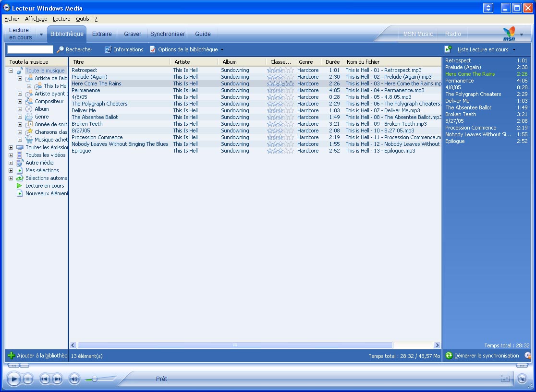Open Options de la bibliothèque dropdown

pos(187,49)
